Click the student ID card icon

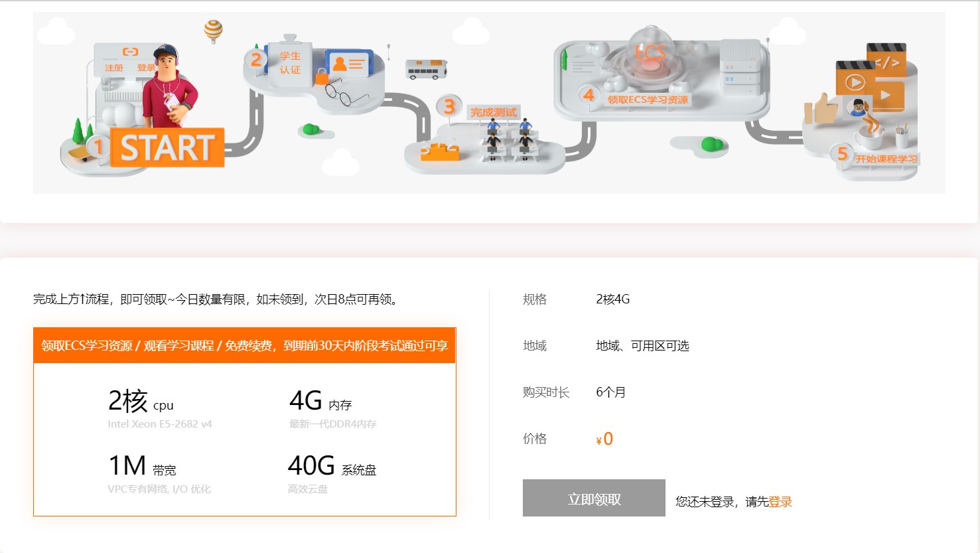(x=349, y=64)
